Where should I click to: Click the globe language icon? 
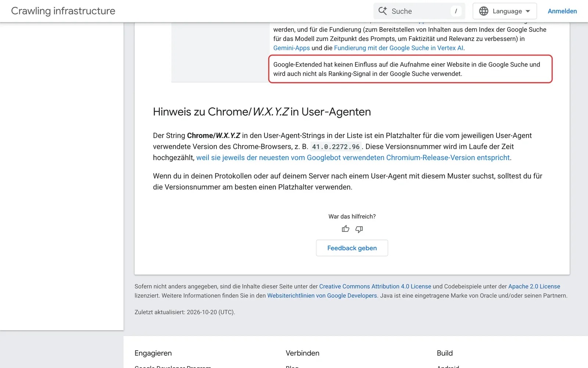pos(484,11)
